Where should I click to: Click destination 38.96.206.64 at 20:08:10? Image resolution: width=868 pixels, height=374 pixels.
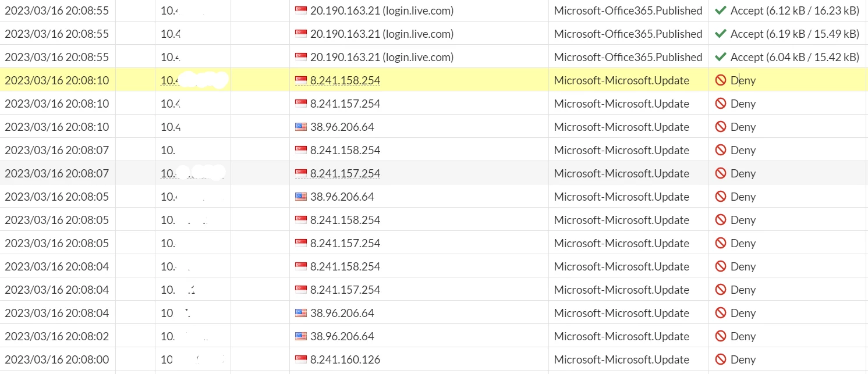click(x=342, y=127)
